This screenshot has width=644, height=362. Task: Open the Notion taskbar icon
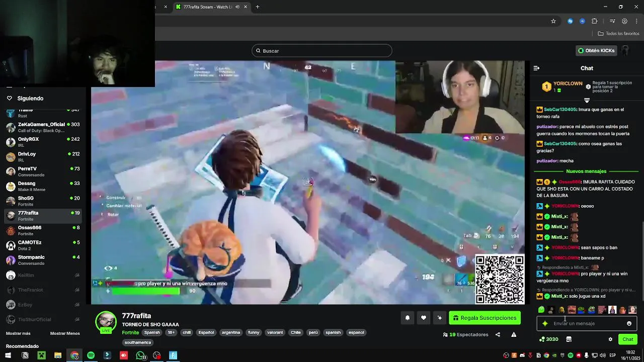[25, 355]
